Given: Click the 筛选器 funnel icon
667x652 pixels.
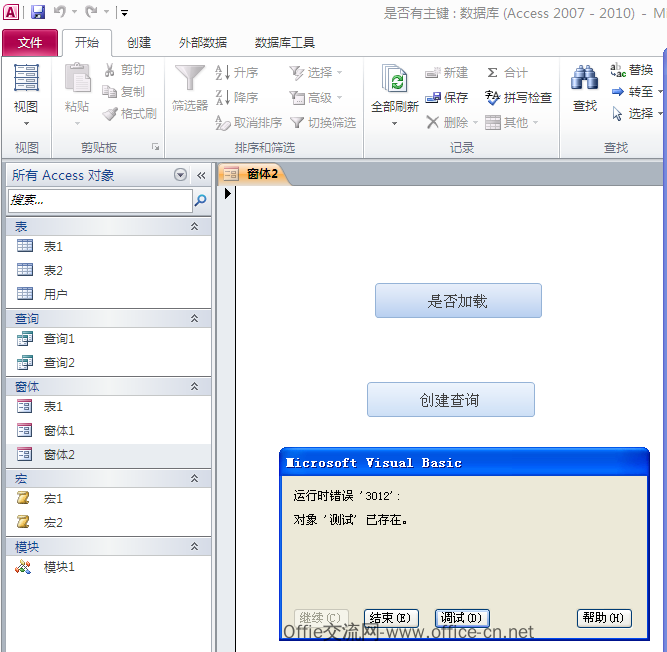Looking at the screenshot, I should [x=190, y=78].
